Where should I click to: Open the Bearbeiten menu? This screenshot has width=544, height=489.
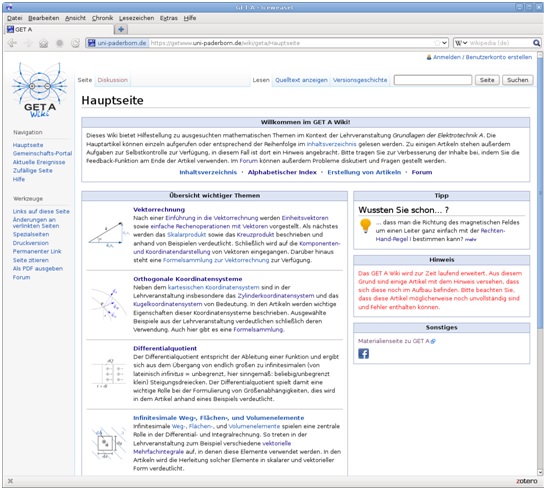point(44,18)
